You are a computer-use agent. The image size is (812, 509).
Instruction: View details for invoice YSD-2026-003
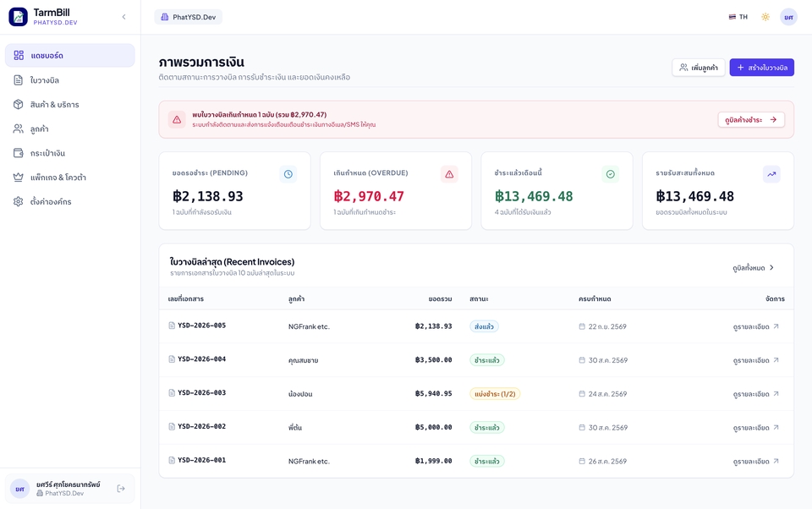click(x=755, y=394)
